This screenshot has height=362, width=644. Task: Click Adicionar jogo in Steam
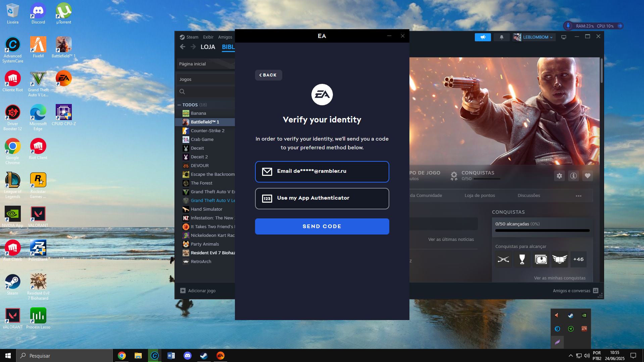(198, 291)
